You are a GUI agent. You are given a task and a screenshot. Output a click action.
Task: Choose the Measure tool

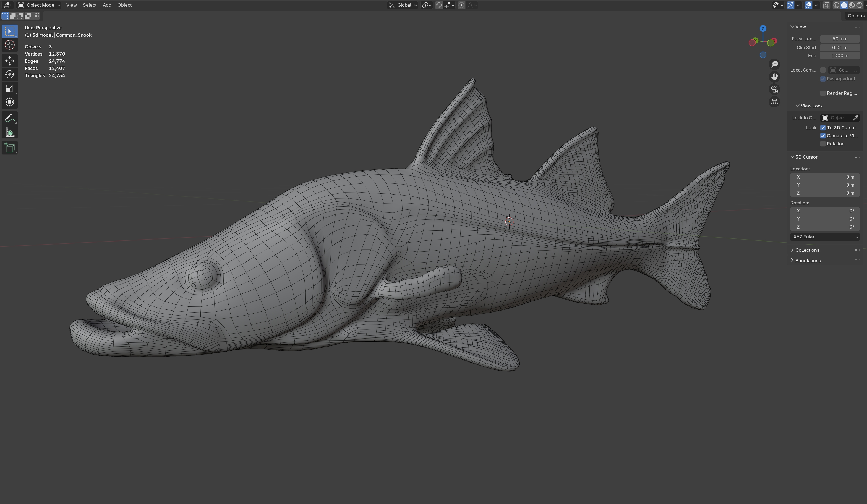point(9,132)
